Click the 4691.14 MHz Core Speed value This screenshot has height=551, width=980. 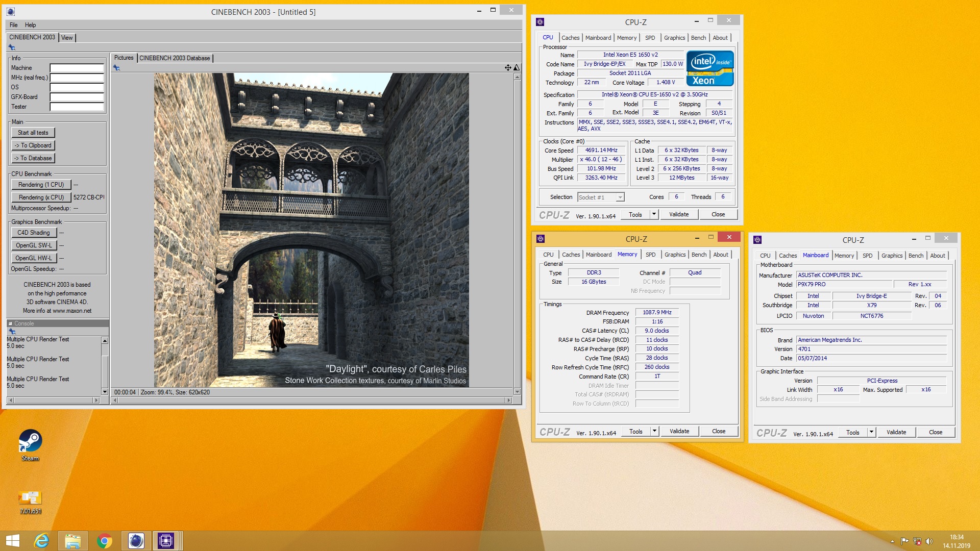click(x=601, y=151)
